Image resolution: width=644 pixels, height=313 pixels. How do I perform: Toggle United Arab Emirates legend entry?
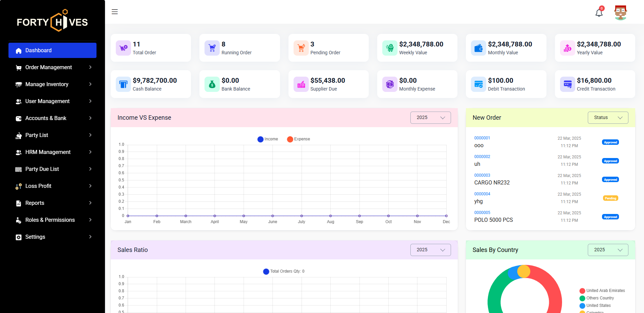click(x=602, y=291)
